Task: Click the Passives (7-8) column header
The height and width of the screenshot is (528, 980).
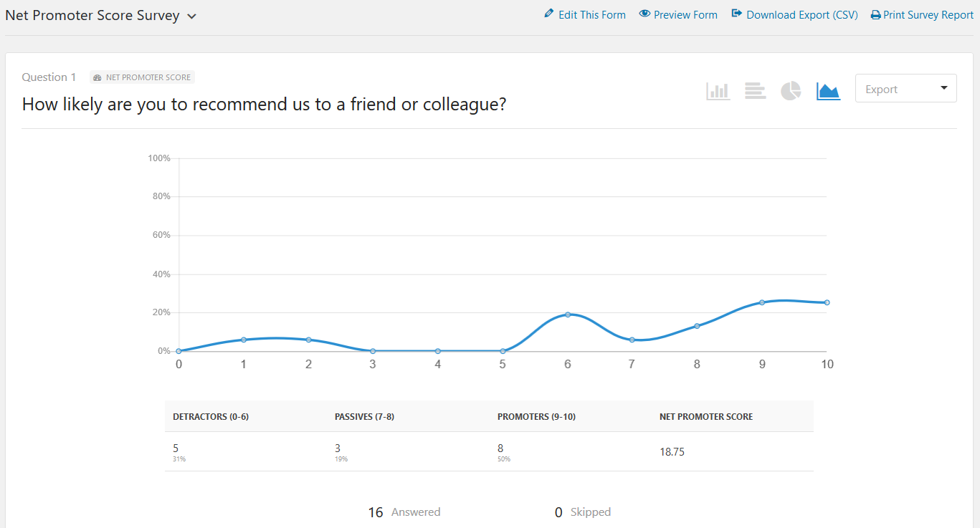Action: point(364,416)
